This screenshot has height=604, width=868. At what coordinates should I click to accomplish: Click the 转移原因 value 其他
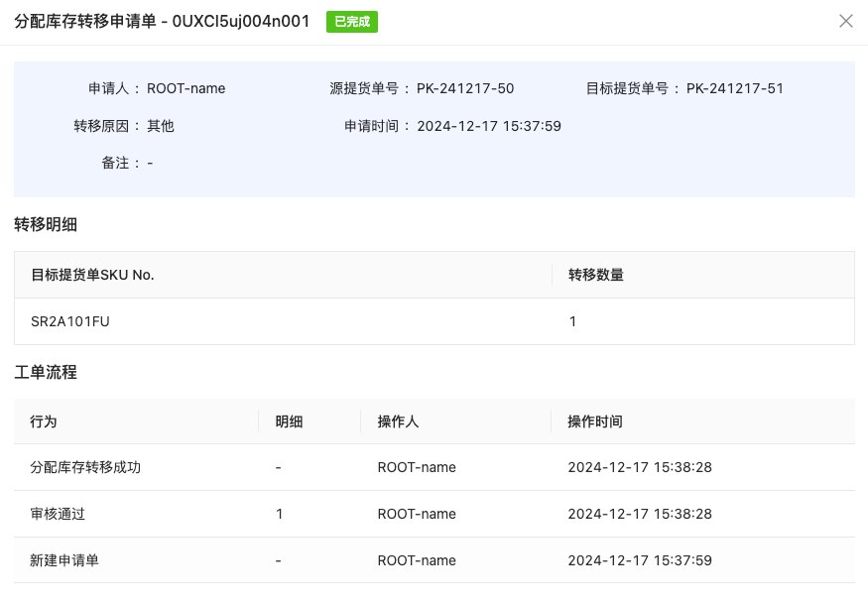pos(161,126)
